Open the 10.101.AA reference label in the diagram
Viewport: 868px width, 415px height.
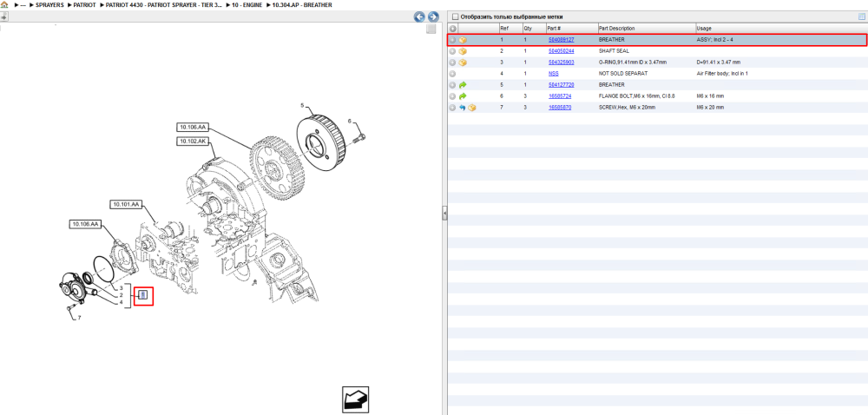click(126, 205)
